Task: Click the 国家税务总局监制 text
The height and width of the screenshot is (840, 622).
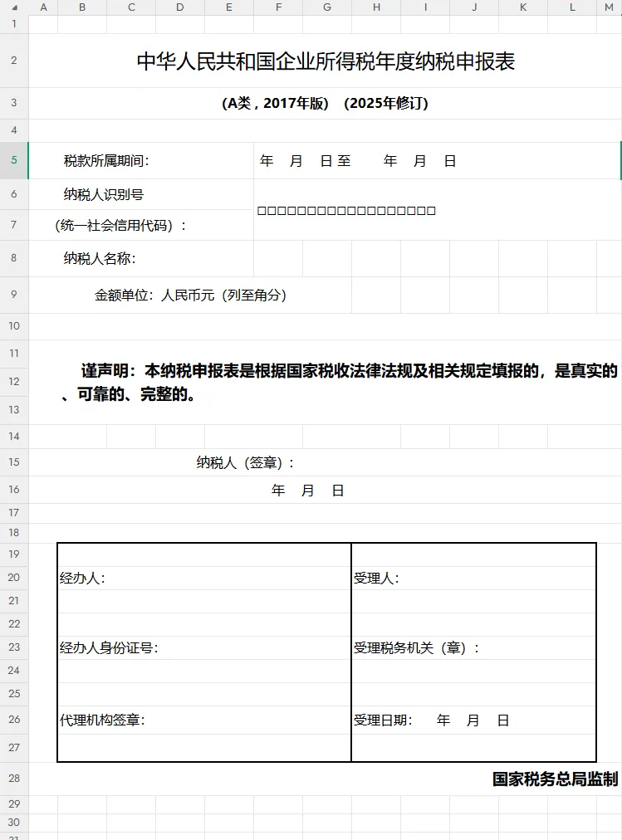Action: (x=555, y=779)
